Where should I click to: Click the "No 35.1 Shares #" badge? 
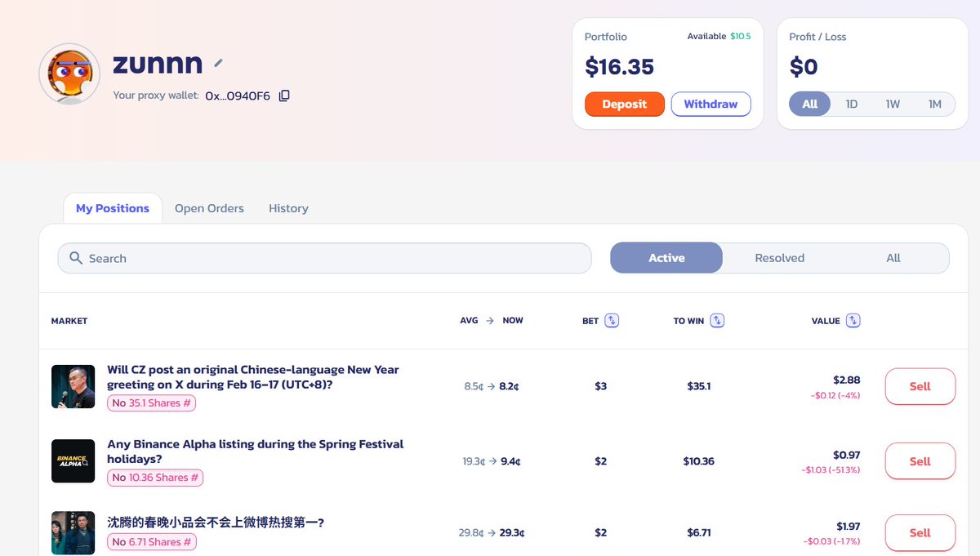(x=152, y=403)
